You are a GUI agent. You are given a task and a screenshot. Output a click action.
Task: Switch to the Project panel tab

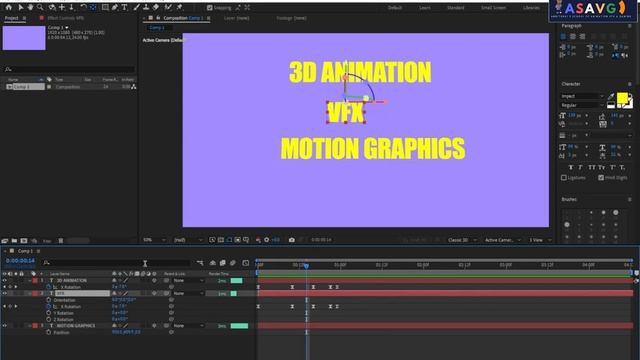pos(11,18)
